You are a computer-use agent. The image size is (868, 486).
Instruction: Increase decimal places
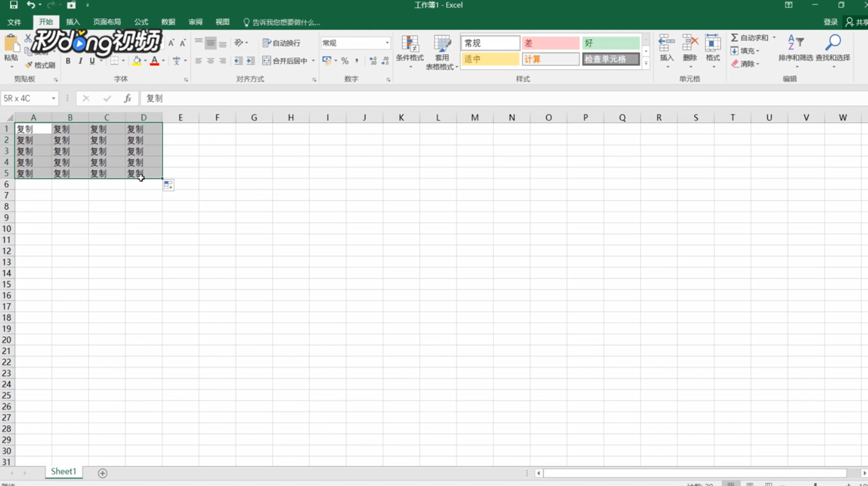(x=373, y=61)
